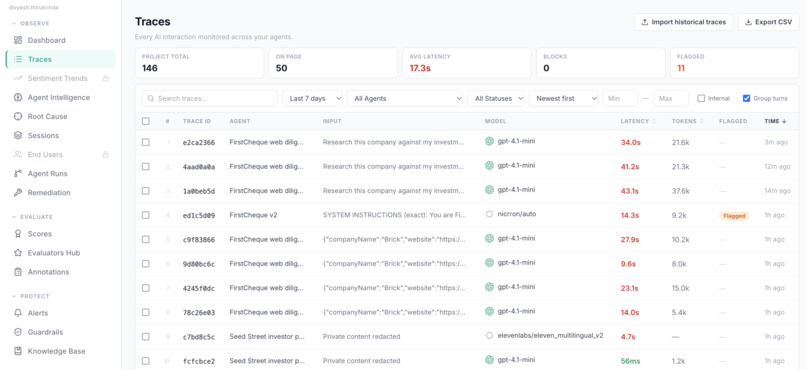
Task: Select checkbox for trace c9f83866
Action: tap(146, 239)
